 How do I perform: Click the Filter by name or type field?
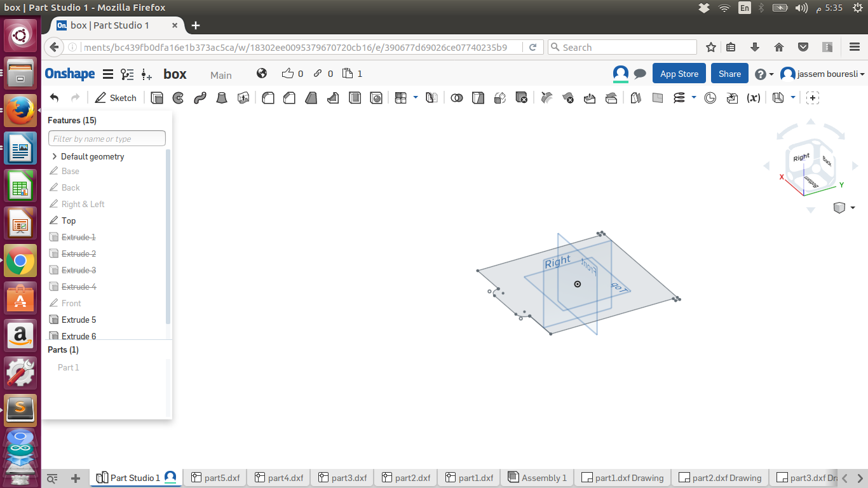(107, 139)
